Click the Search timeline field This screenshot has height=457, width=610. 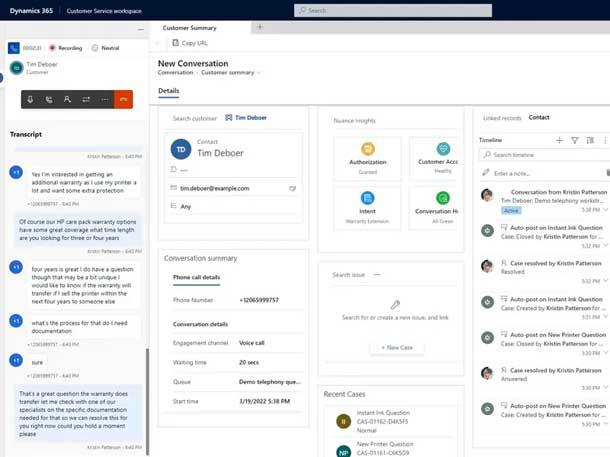click(540, 155)
